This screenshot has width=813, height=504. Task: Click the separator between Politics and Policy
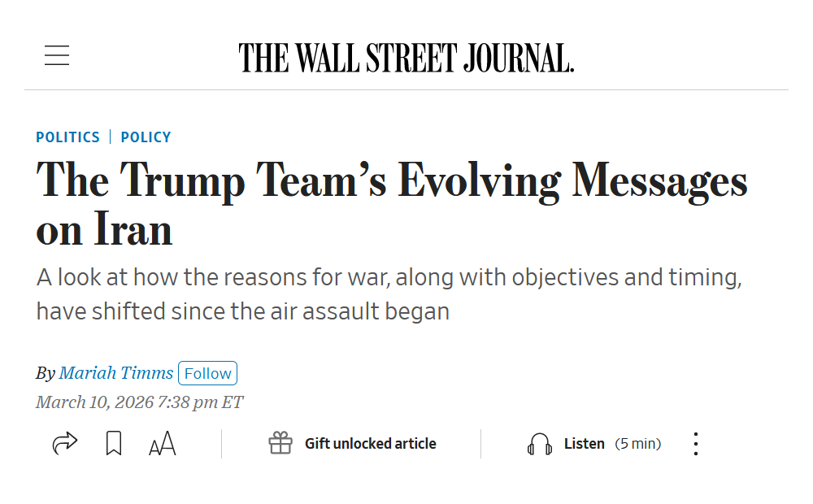click(111, 137)
